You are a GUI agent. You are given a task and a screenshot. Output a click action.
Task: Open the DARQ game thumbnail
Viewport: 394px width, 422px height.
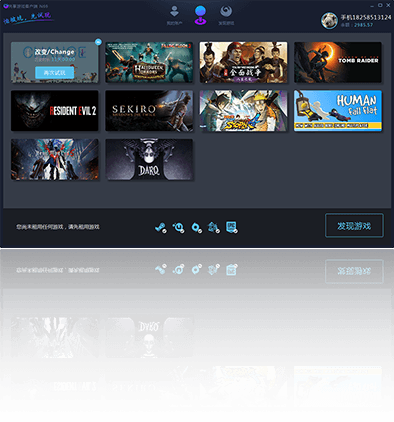149,159
